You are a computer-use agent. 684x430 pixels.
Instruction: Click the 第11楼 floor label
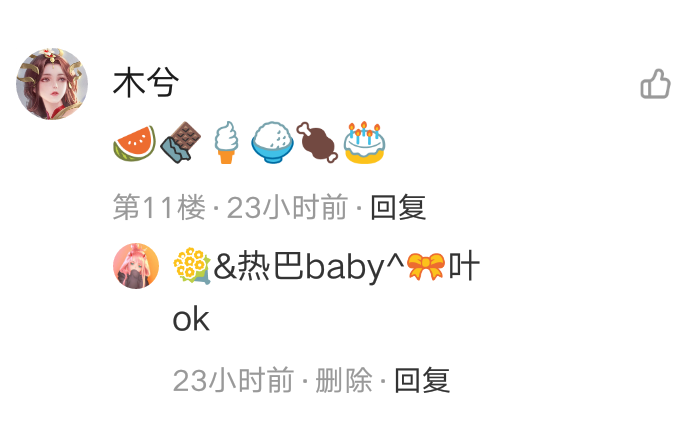coord(159,207)
